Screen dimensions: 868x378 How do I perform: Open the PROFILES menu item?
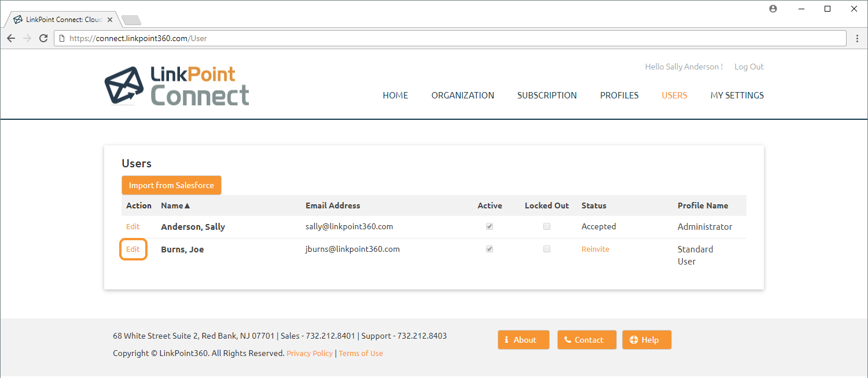click(x=619, y=96)
